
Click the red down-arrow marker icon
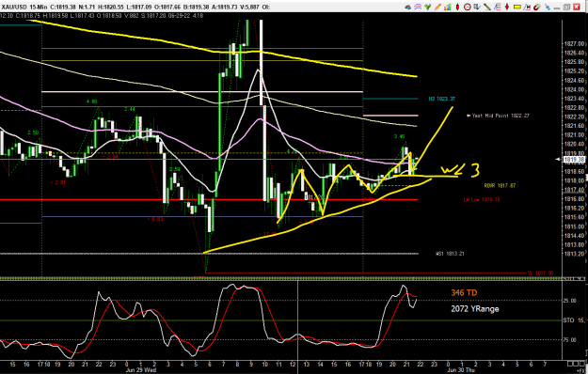click(507, 7)
